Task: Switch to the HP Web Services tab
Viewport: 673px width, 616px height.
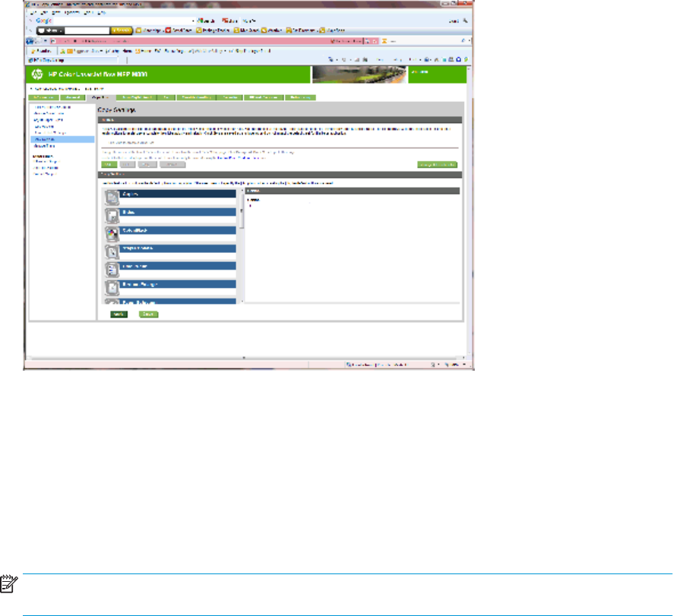Action: coord(264,97)
